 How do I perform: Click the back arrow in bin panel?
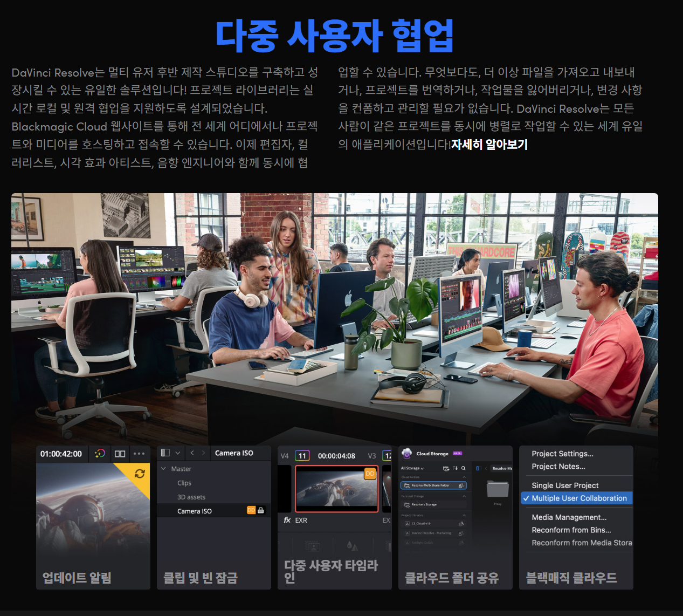pyautogui.click(x=192, y=453)
